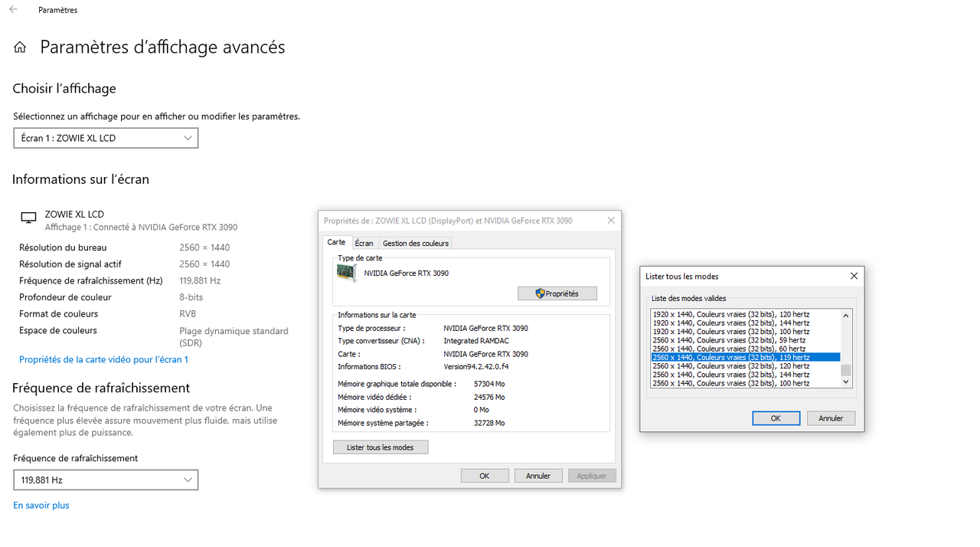Click the mode list scroll down arrow
980x547 pixels.
[x=846, y=382]
